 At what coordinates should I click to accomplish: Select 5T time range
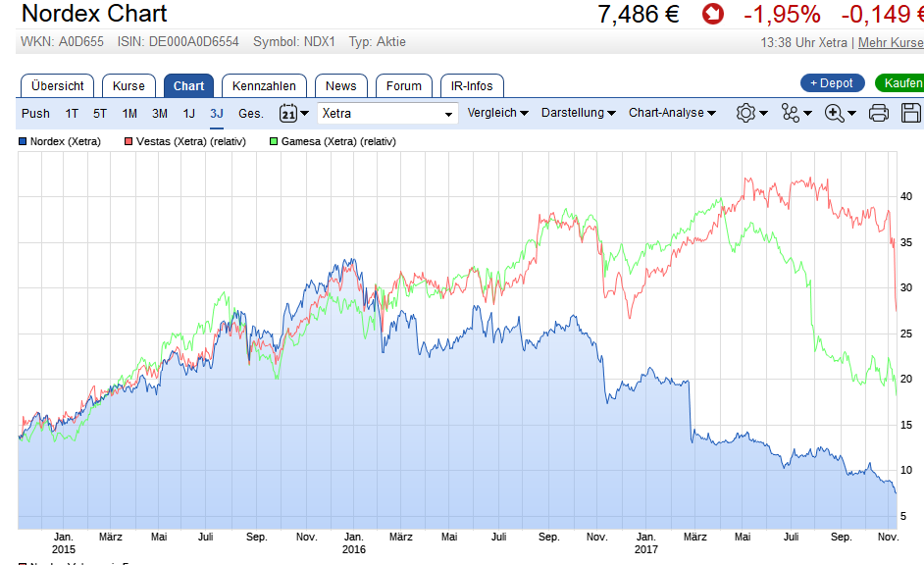coord(100,113)
